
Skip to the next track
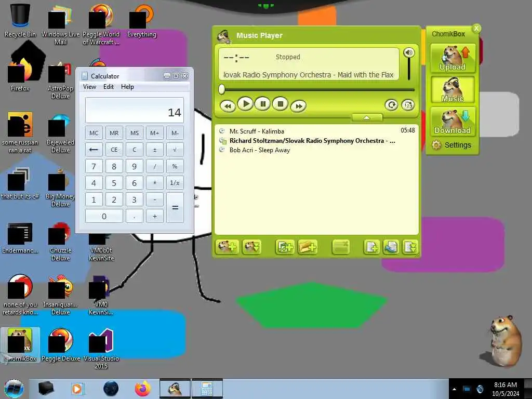(x=299, y=106)
